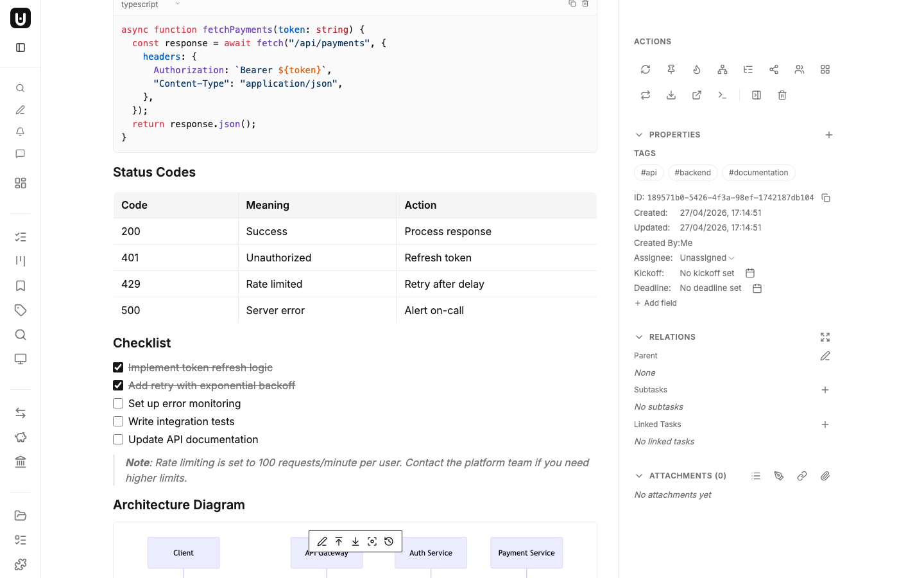Add a subtask with the plus button

pos(825,390)
